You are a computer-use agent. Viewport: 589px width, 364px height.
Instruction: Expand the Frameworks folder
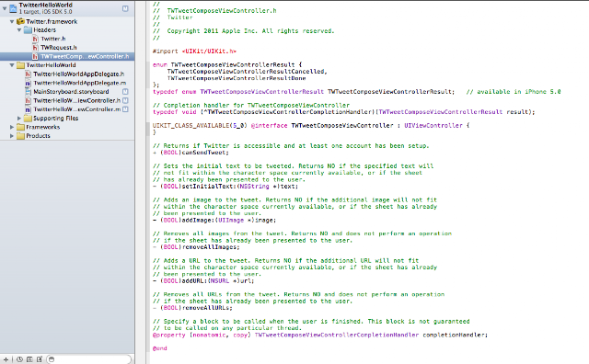[x=12, y=127]
